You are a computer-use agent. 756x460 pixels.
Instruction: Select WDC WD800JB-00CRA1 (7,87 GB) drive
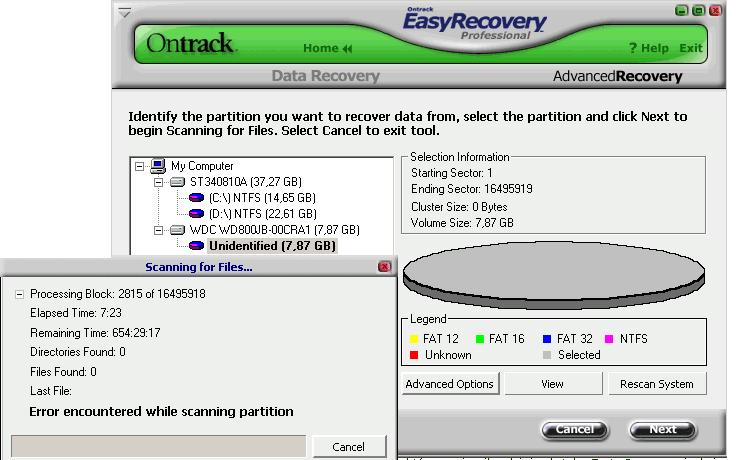(274, 230)
